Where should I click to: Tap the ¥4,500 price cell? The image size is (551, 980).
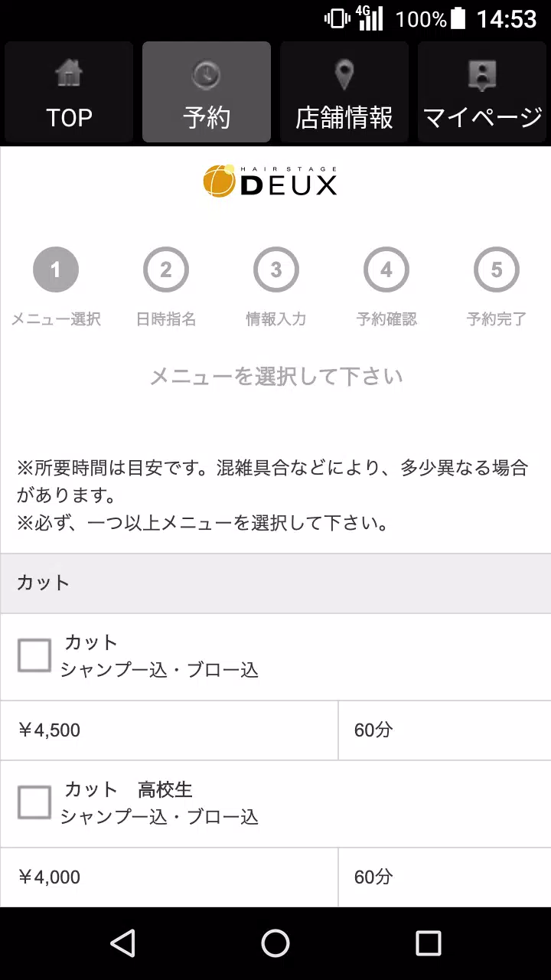click(x=168, y=730)
